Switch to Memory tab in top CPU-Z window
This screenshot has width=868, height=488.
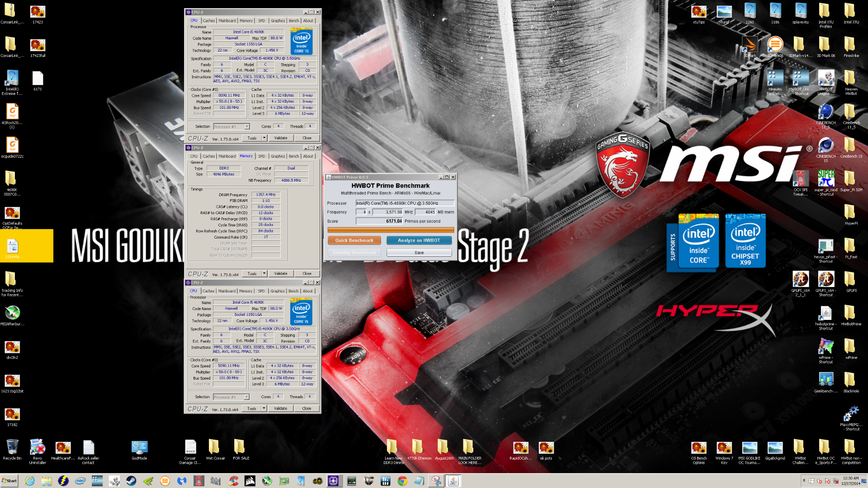pos(246,21)
